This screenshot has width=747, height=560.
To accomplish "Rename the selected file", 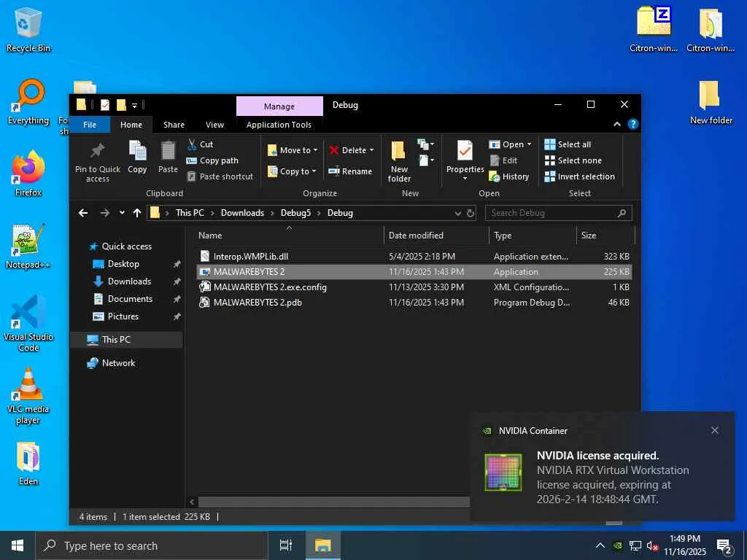I will (350, 171).
